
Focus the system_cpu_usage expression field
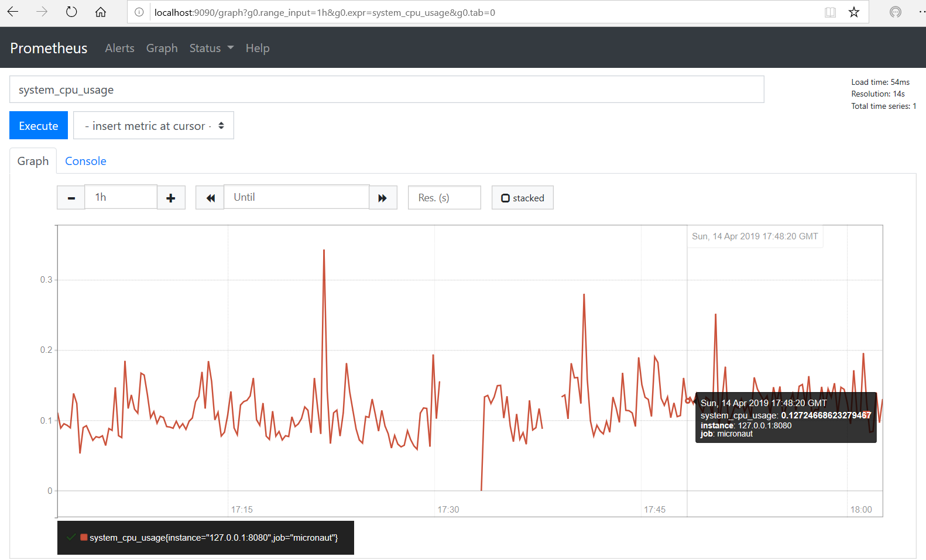click(386, 90)
